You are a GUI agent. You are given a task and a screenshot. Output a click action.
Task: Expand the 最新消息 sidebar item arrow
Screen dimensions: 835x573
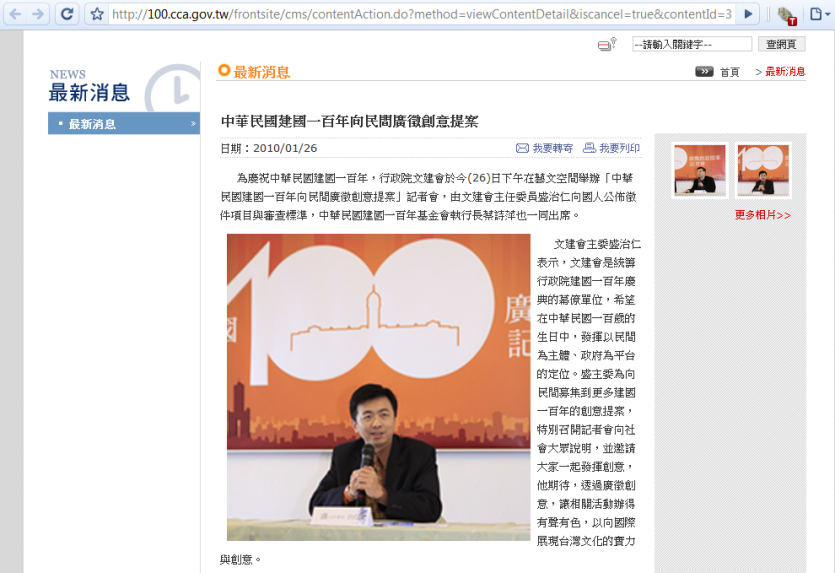coord(193,124)
